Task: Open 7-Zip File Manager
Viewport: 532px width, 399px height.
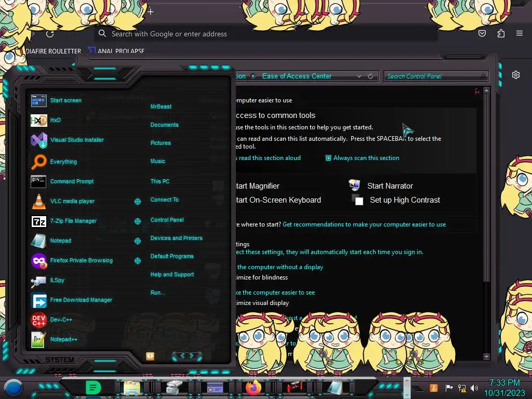Action: [63, 221]
